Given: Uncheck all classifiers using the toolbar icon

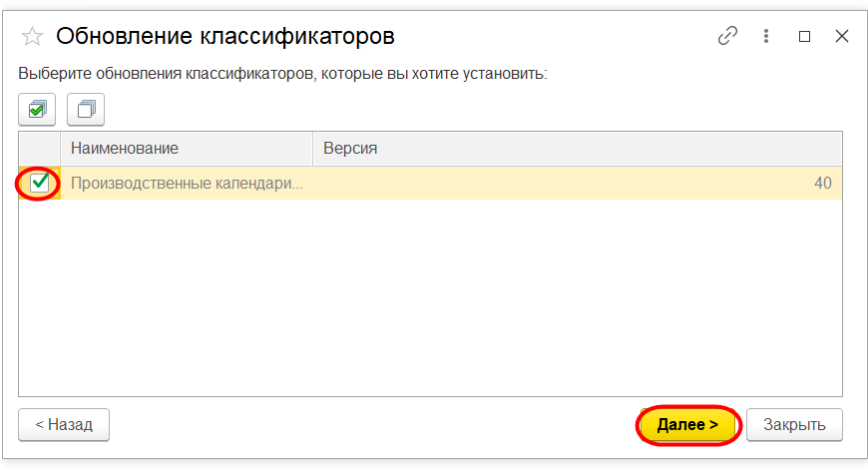Looking at the screenshot, I should click(86, 109).
